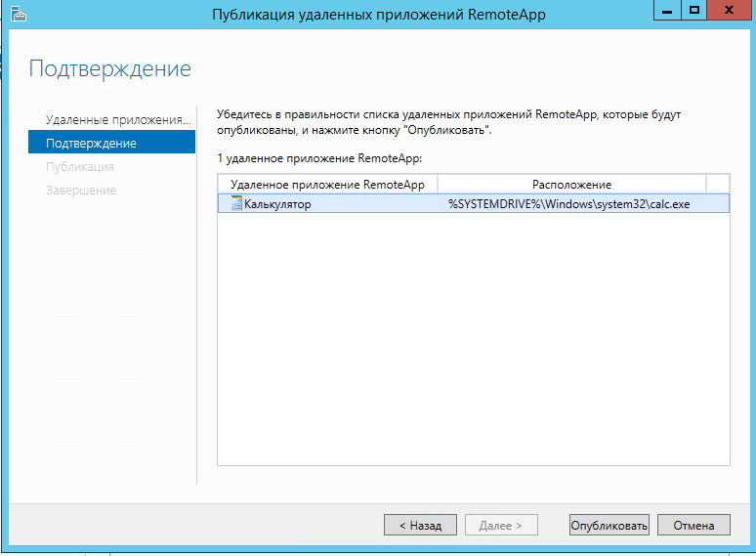Click the disabled Далее button

pos(501,525)
